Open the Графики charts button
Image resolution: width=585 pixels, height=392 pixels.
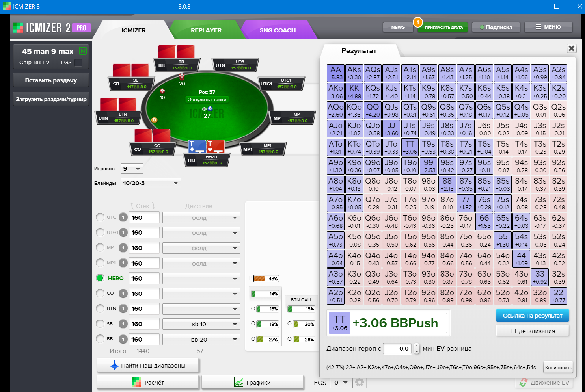coord(252,383)
